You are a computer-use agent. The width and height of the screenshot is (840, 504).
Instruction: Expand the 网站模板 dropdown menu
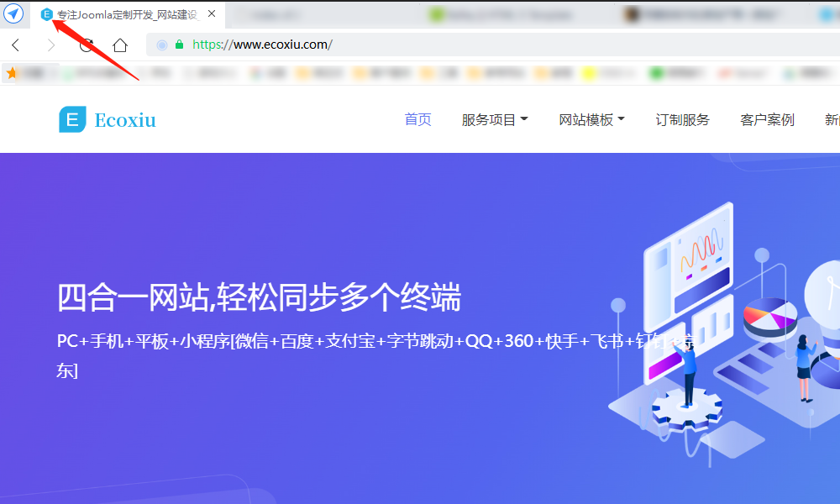tap(592, 120)
